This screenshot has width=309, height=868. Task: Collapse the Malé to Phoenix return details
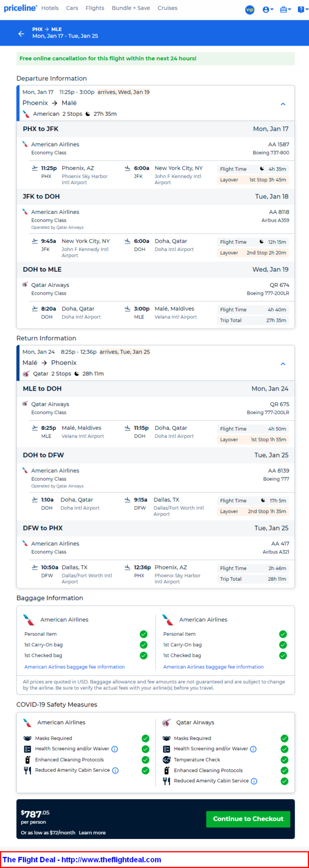point(283,364)
